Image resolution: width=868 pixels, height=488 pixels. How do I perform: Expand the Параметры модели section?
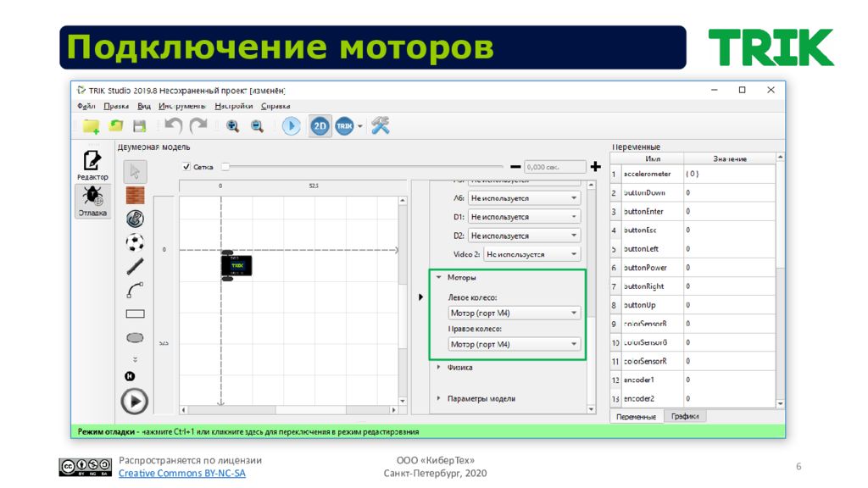tap(439, 398)
